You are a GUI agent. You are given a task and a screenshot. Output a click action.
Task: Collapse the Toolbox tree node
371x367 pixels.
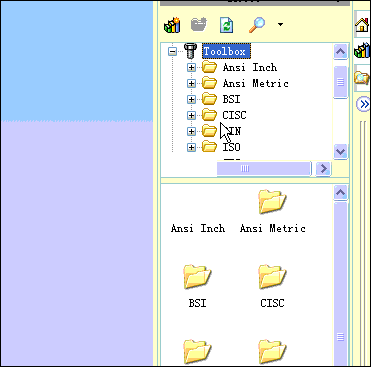172,51
